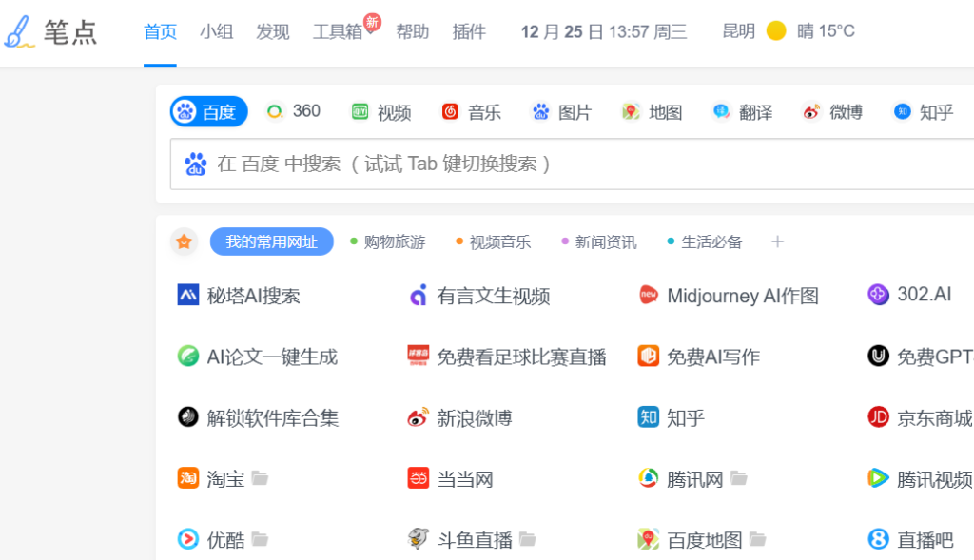Select the 图片 search option
This screenshot has height=560, width=974.
coord(561,112)
